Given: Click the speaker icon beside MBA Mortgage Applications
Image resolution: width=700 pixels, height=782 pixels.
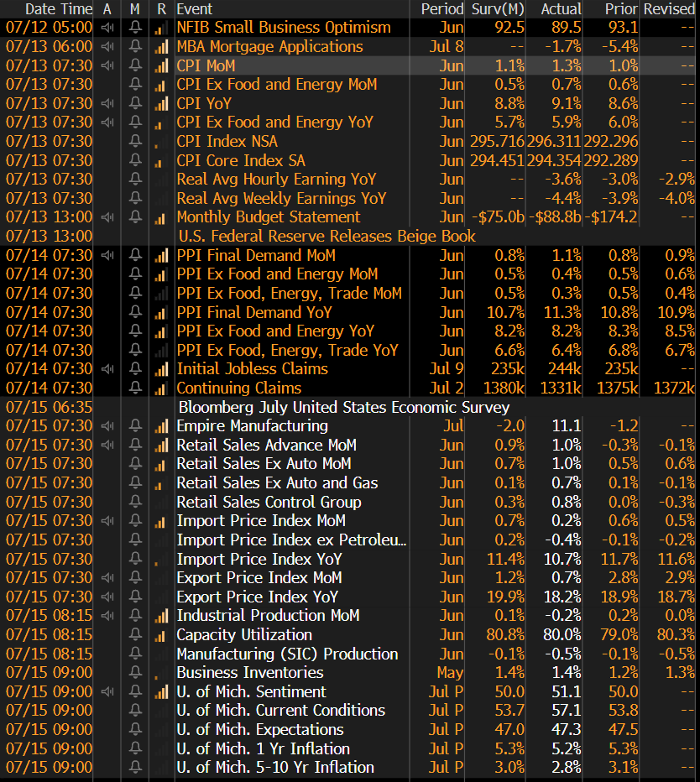Looking at the screenshot, I should (107, 46).
